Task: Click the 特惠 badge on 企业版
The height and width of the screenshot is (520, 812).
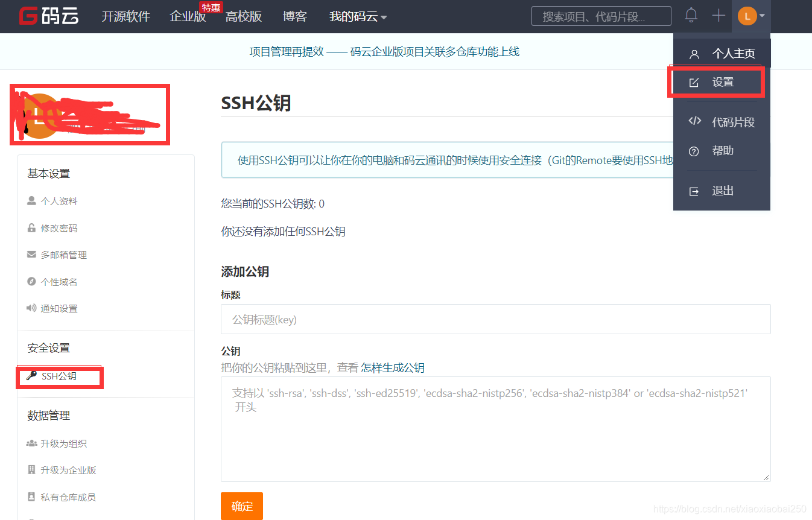Action: (x=212, y=7)
